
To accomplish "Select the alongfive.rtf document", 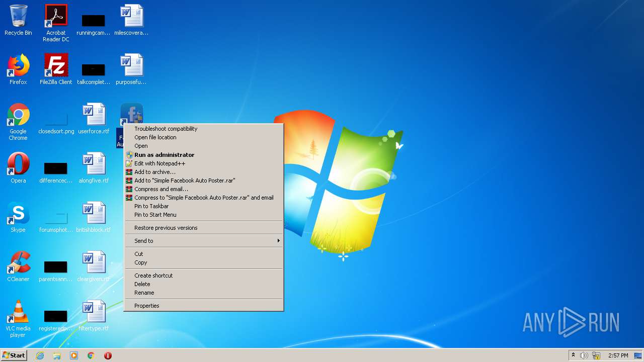I will pyautogui.click(x=94, y=168).
